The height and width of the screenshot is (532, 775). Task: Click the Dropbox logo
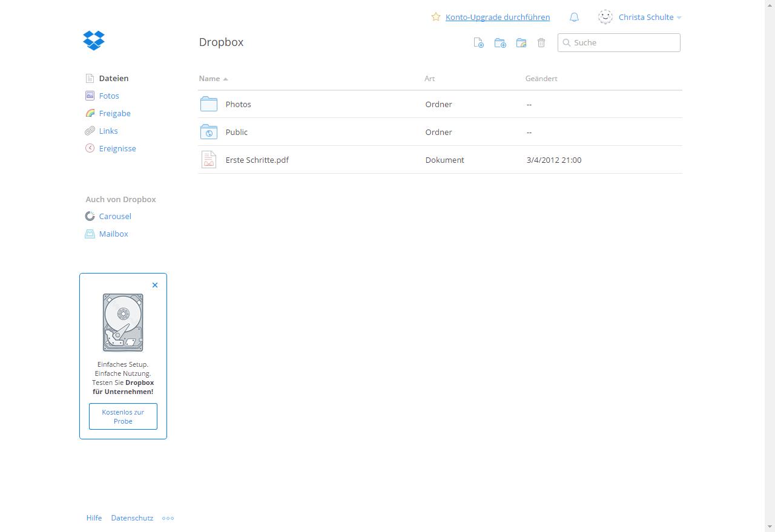(x=94, y=41)
